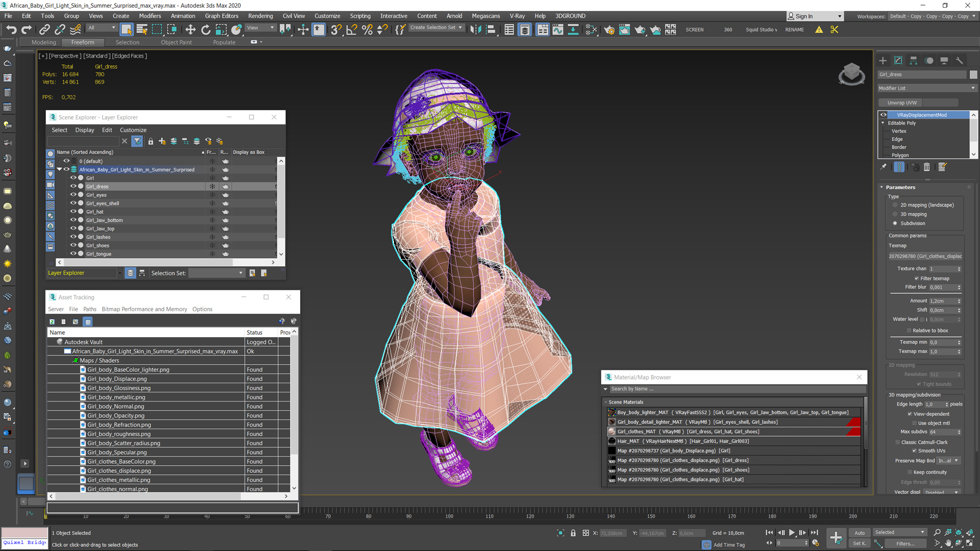Viewport: 980px width, 551px height.
Task: Hide the Girl_dress layer item (eye icon)
Action: (73, 186)
